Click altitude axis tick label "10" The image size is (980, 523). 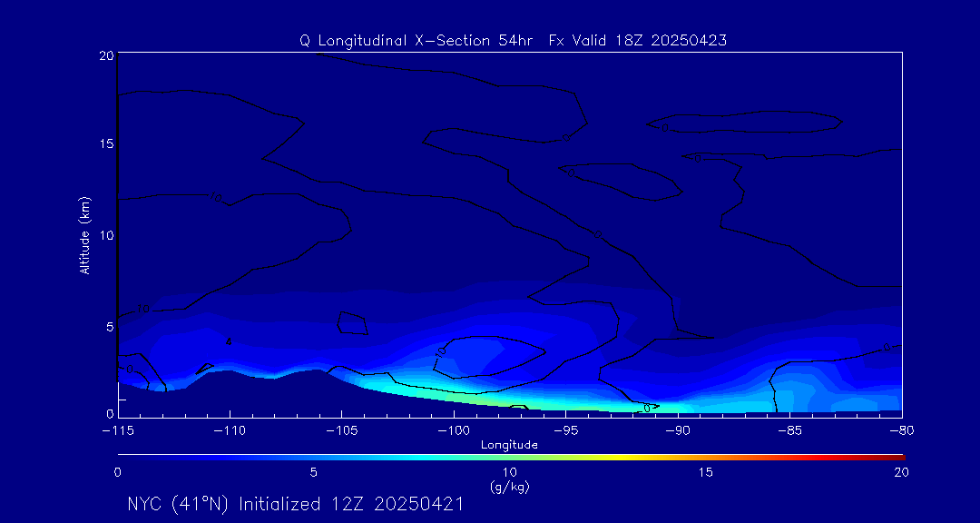(x=106, y=235)
